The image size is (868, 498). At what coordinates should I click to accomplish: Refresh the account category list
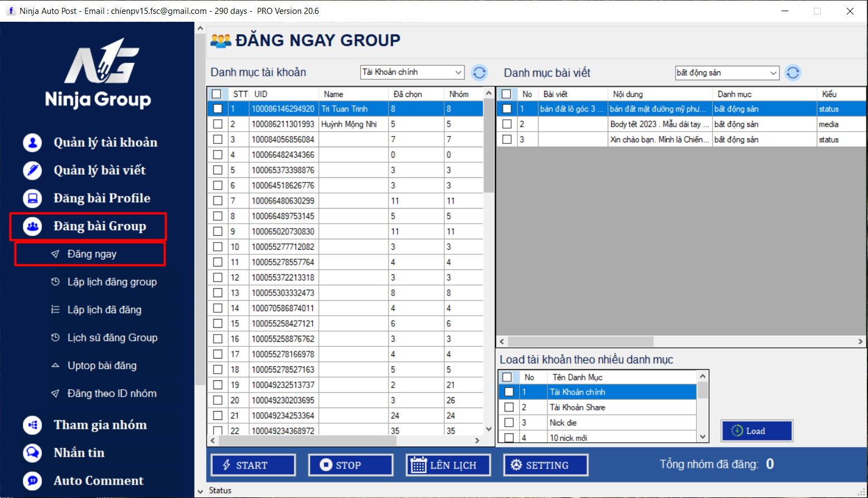click(x=479, y=72)
